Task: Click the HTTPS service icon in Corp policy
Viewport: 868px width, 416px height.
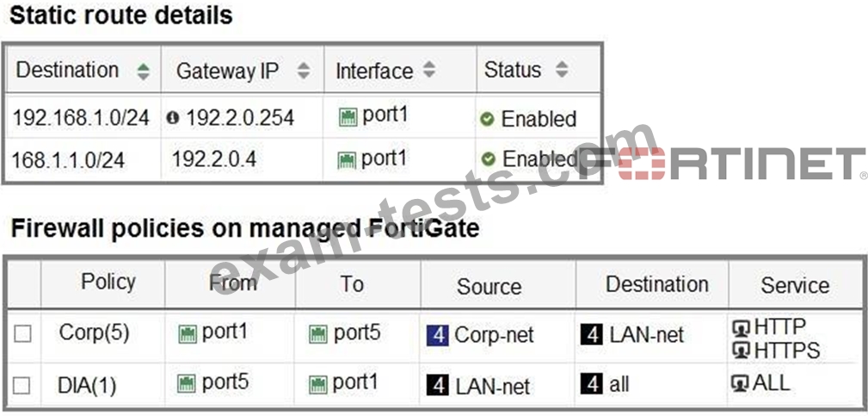Action: 742,350
